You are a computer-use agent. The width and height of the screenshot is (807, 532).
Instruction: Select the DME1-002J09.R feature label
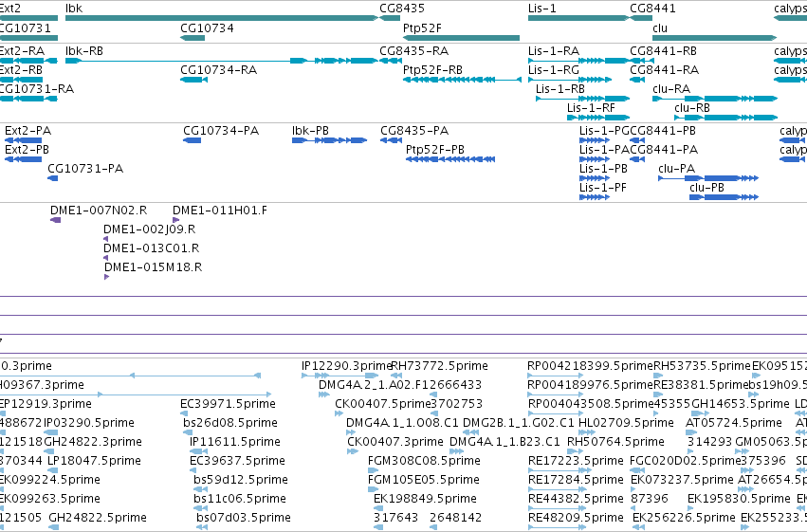coord(149,229)
